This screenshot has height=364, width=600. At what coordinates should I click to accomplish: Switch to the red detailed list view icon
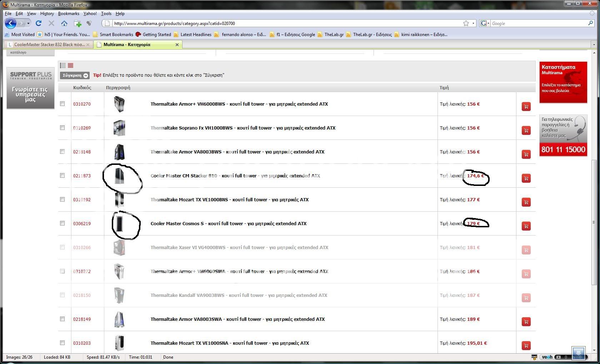pos(70,65)
